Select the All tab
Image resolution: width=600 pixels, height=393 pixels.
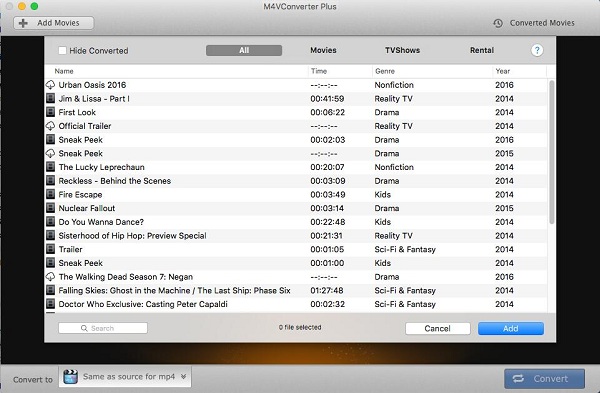pyautogui.click(x=244, y=51)
